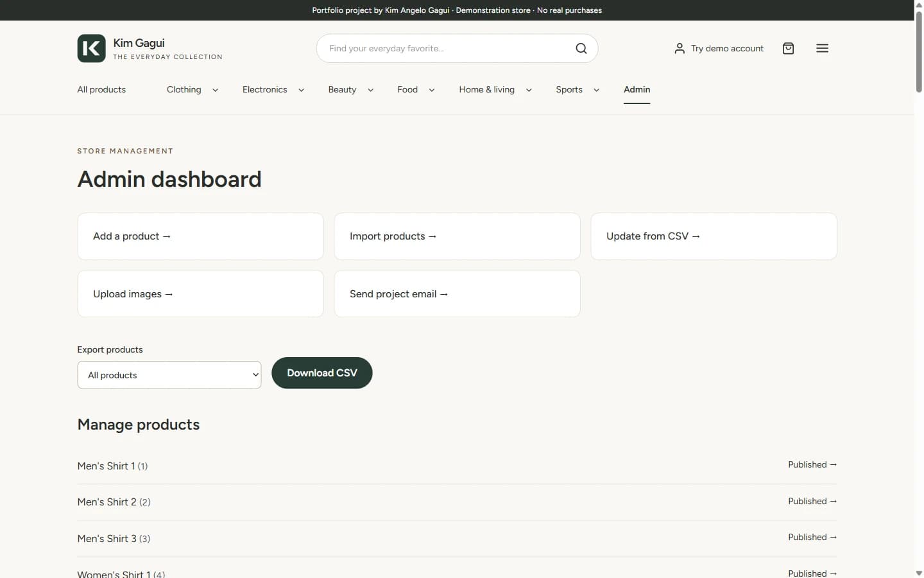Open the Import products card
Screen dimensions: 924x578
click(x=457, y=236)
